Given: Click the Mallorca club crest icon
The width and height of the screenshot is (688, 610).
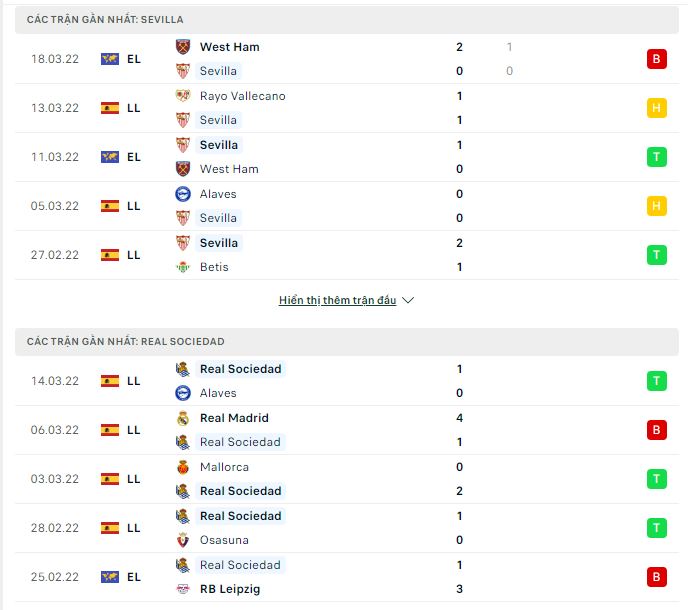Looking at the screenshot, I should [x=183, y=467].
